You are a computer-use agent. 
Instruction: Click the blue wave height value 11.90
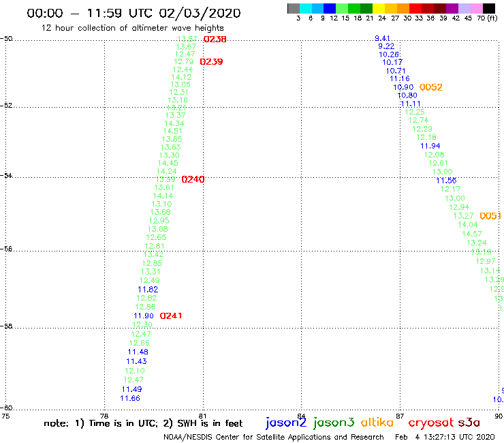click(144, 316)
